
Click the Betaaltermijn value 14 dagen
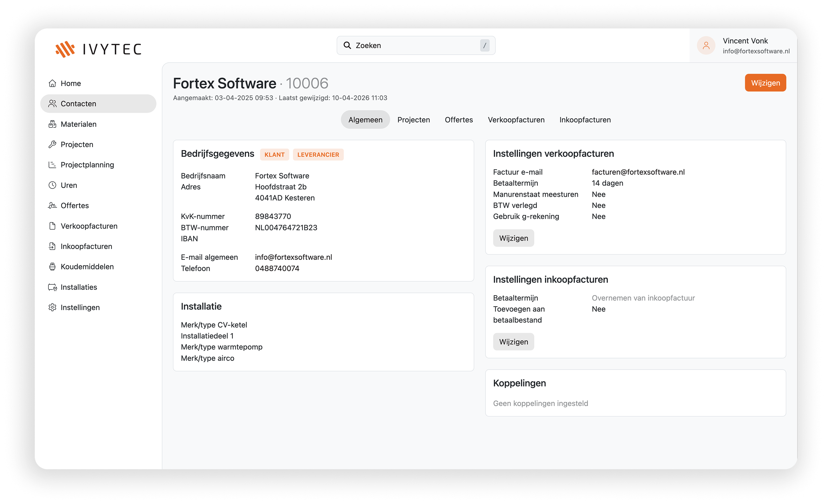607,183
